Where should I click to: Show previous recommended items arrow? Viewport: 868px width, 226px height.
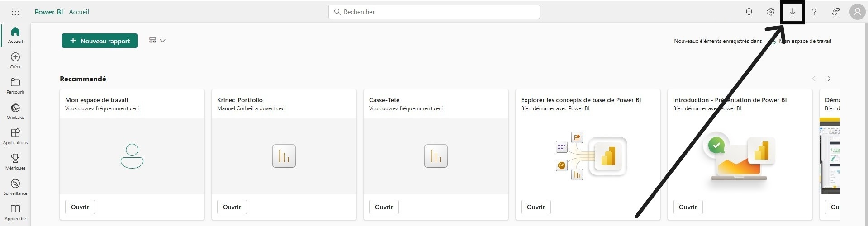point(814,79)
